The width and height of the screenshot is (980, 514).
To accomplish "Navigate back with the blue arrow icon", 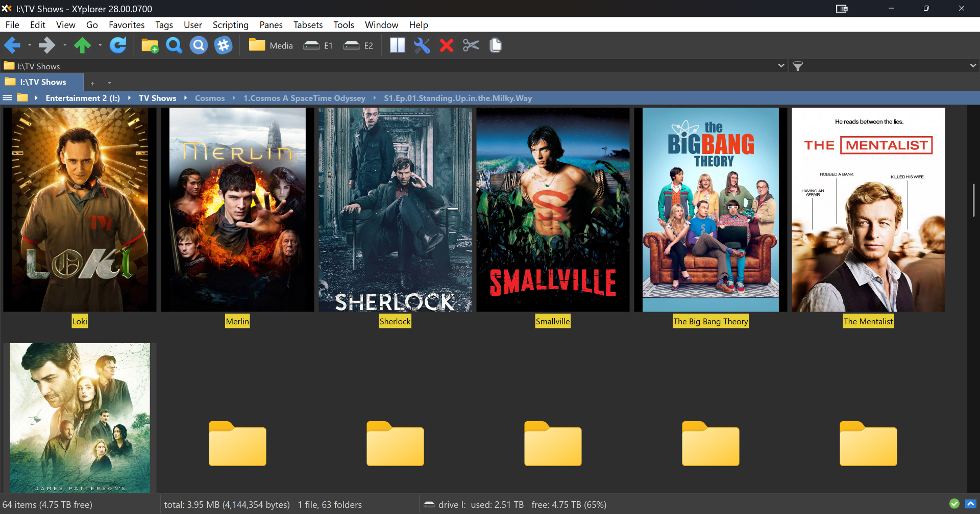I will 12,45.
